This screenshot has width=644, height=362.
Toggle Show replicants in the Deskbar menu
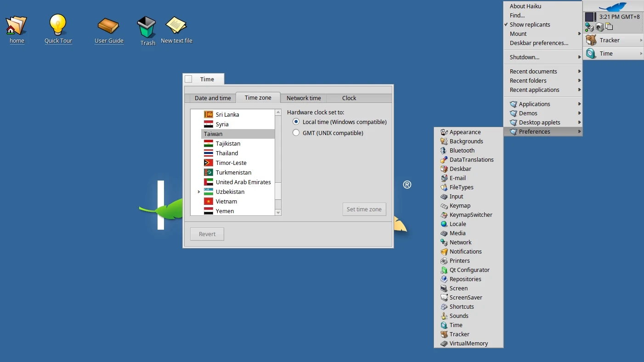click(529, 24)
